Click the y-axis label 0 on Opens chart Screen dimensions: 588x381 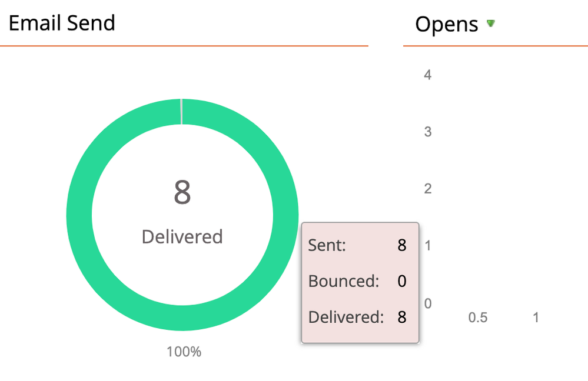(x=428, y=303)
